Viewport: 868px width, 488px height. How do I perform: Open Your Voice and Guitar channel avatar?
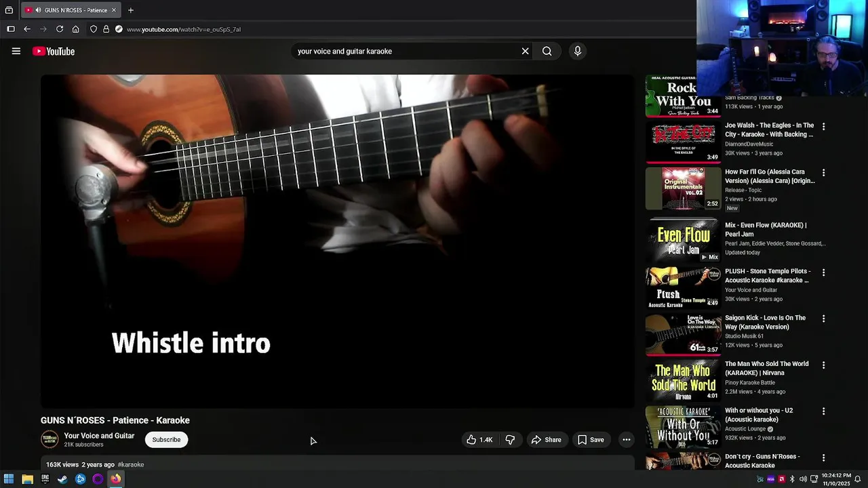[50, 440]
